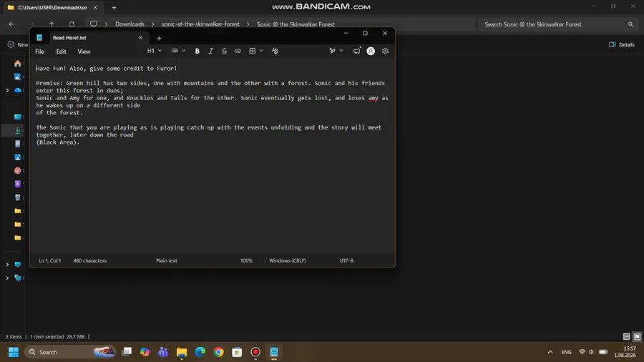Open Microsoft Teams from taskbar
The image size is (644, 362).
click(163, 352)
